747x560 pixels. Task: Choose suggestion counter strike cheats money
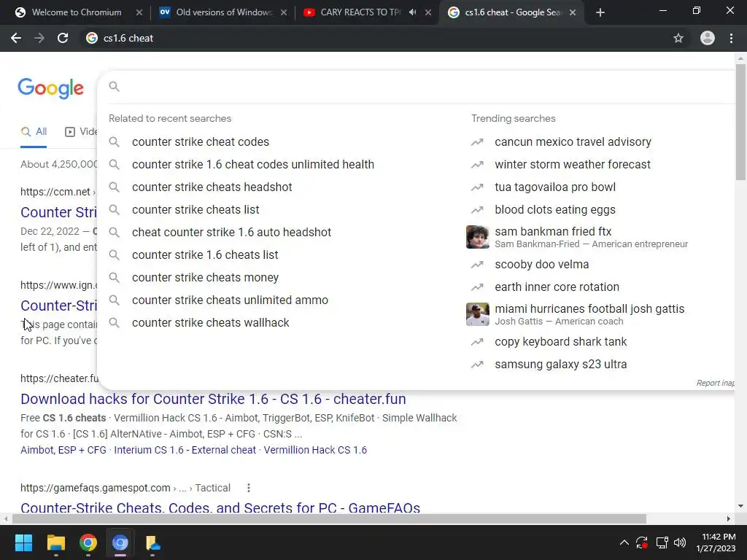coord(205,278)
